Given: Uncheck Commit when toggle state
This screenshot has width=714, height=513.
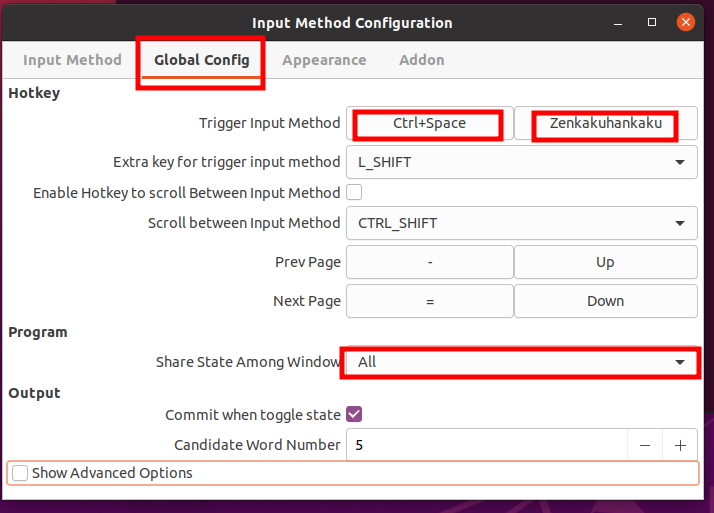Looking at the screenshot, I should pyautogui.click(x=354, y=414).
